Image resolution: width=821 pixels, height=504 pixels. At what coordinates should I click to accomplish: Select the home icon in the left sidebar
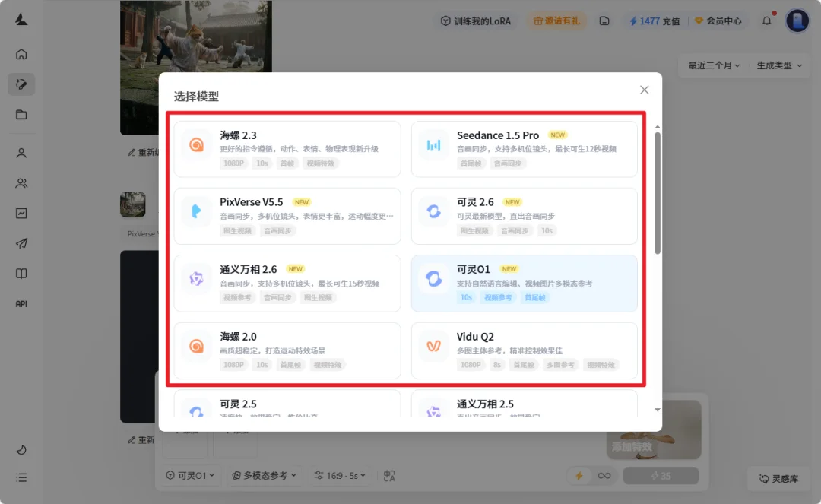[21, 54]
